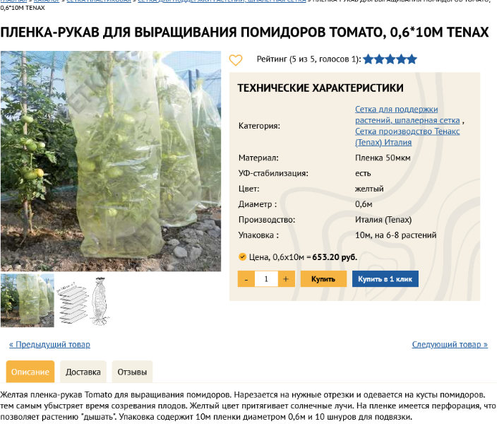504x424 pixels.
Task: Click the fifth rating star
Action: (x=412, y=59)
